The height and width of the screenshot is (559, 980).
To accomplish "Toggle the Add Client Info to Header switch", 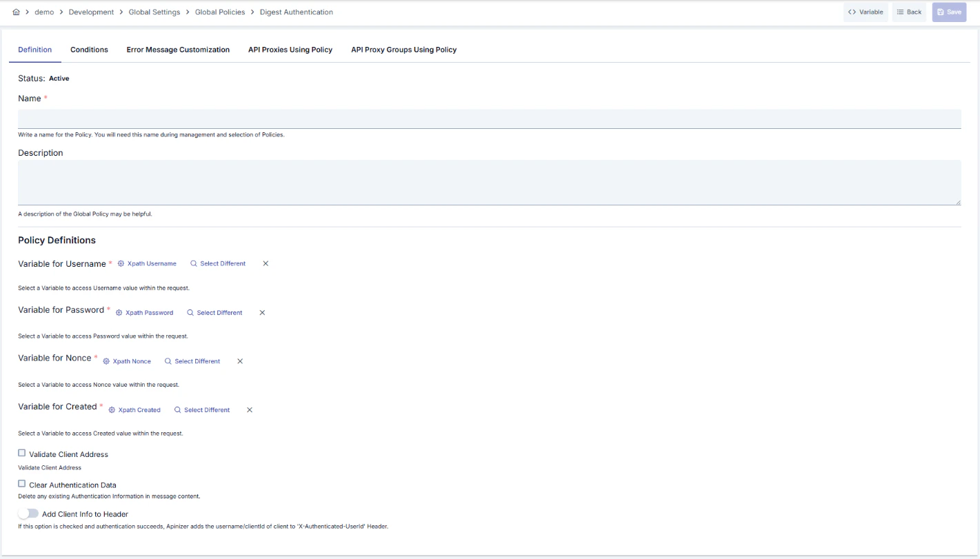I will (28, 513).
